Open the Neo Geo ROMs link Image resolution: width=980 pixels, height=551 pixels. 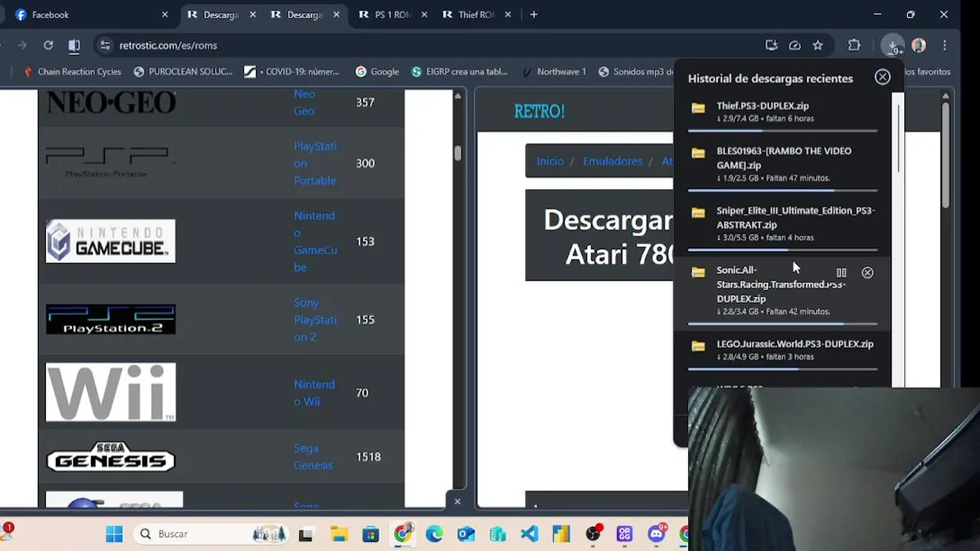(x=305, y=103)
